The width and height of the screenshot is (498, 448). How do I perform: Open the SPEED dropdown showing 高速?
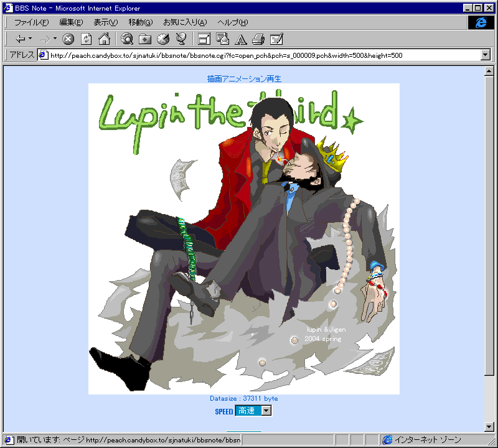click(253, 411)
